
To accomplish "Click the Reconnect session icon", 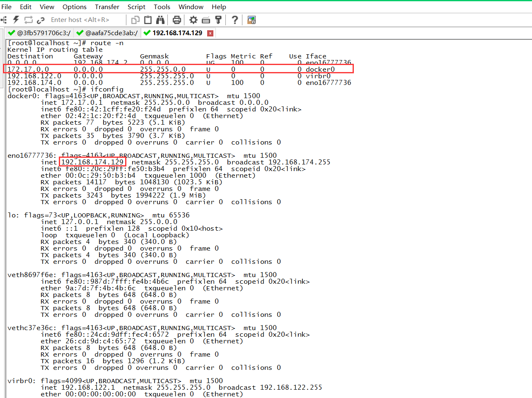I will coord(28,19).
